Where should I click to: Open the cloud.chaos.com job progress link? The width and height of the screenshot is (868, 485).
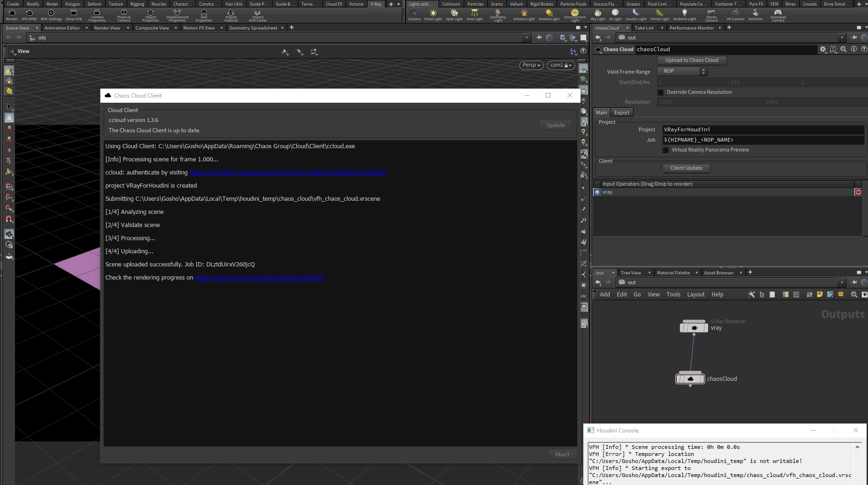259,278
